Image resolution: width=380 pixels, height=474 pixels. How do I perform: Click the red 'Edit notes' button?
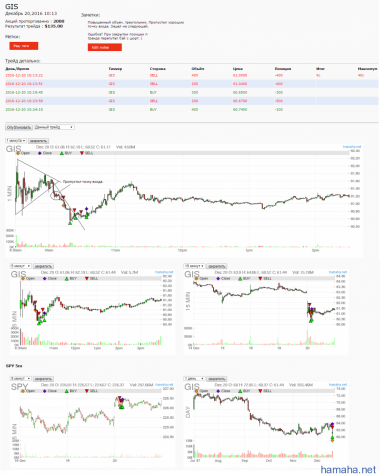click(105, 47)
